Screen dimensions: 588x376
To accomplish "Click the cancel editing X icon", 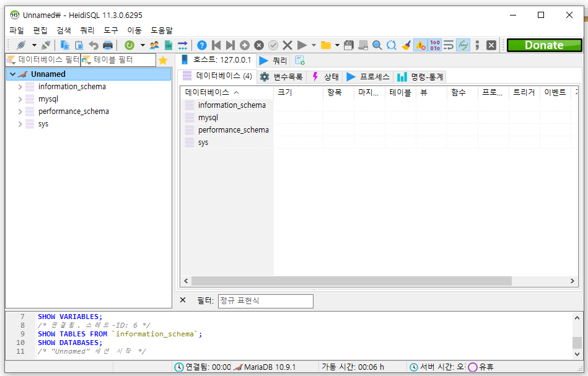I will [x=287, y=45].
